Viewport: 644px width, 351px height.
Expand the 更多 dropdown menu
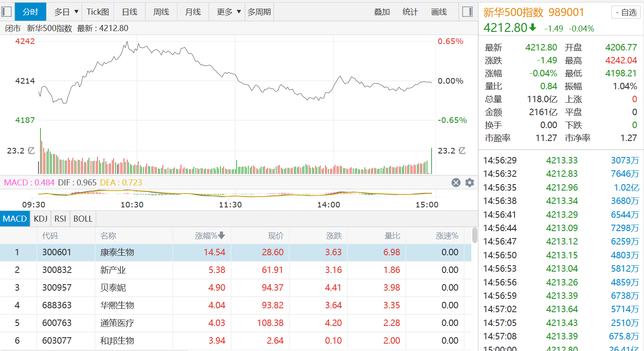(x=227, y=12)
